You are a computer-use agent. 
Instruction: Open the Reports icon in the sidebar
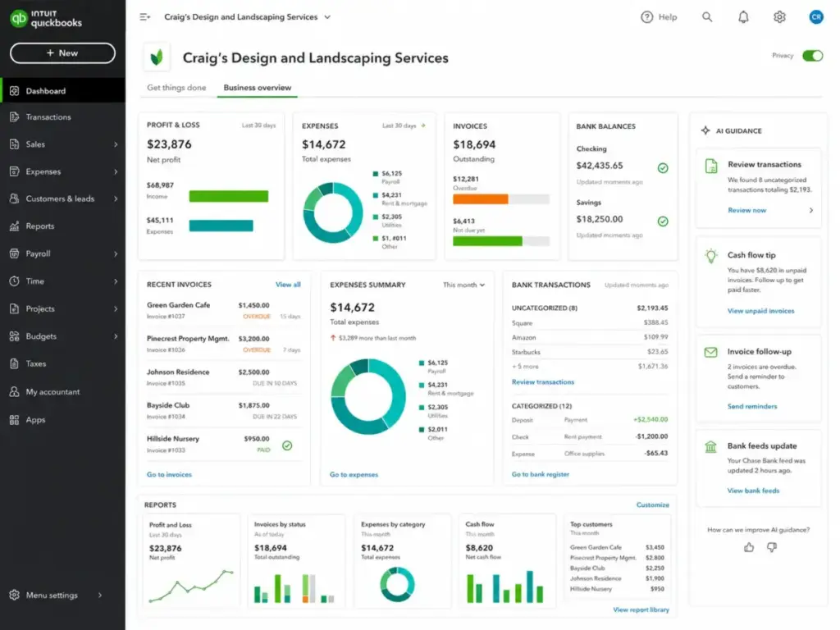pyautogui.click(x=15, y=226)
